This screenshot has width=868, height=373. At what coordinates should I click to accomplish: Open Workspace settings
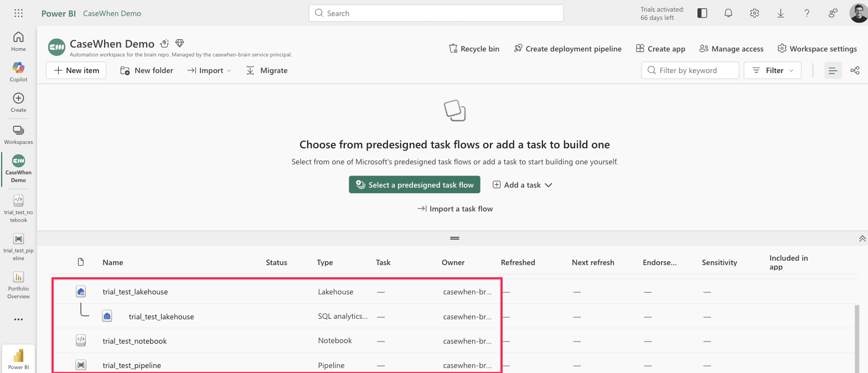coord(817,49)
